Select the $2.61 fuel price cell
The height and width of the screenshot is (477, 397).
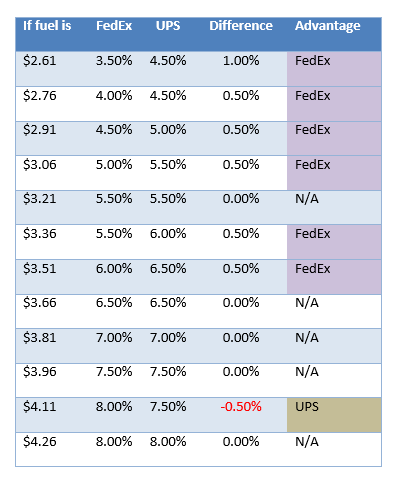pos(40,61)
